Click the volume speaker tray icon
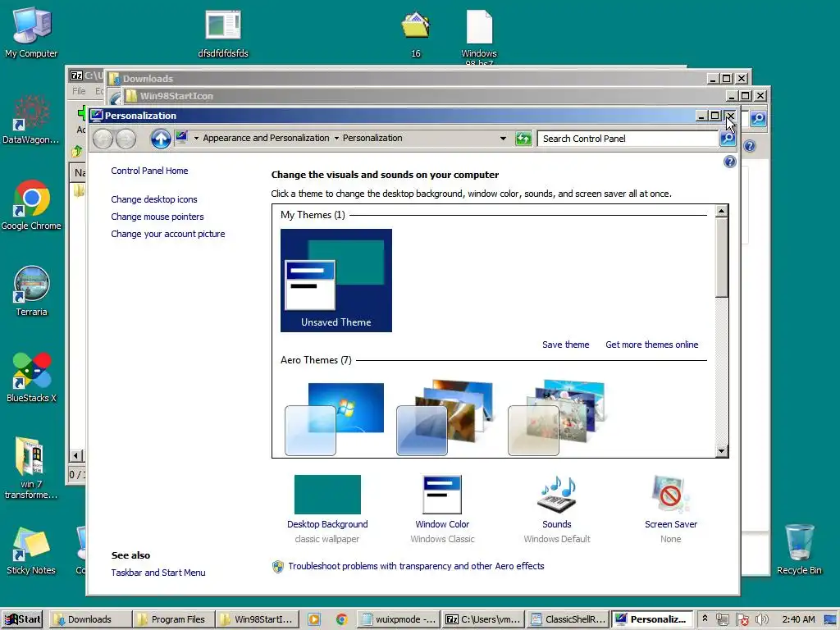Screen dimensions: 840x630 point(761,619)
